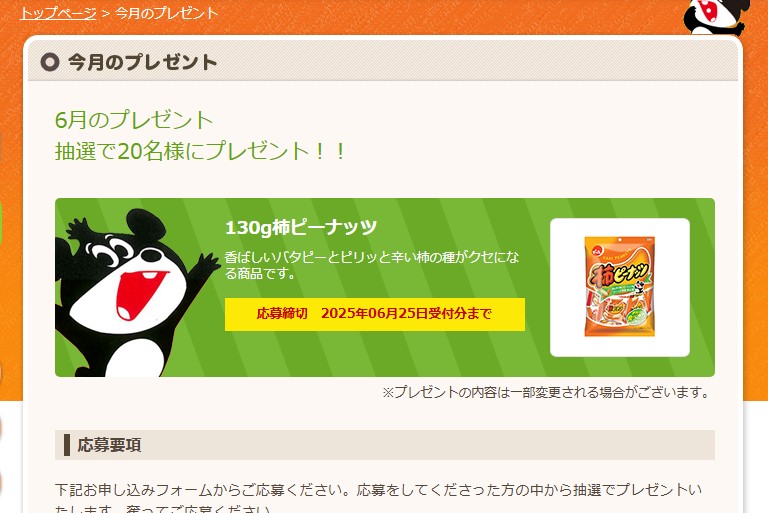Image resolution: width=768 pixels, height=513 pixels.
Task: Click the application instructions paragraph text
Action: tap(378, 499)
